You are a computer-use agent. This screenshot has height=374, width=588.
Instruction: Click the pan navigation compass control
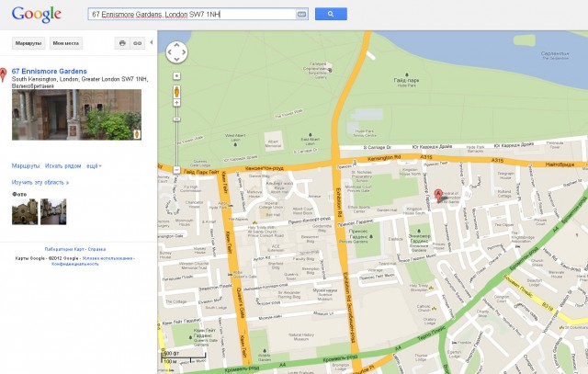coord(175,52)
